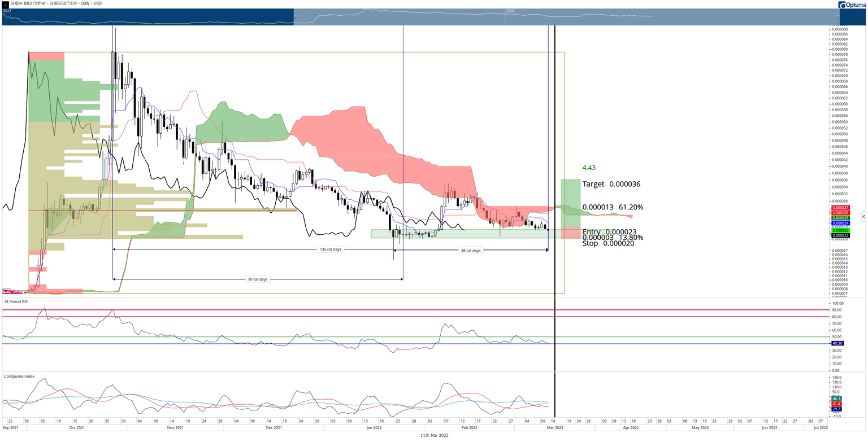868x442 pixels.
Task: Click the crimson price tag 0.000027
Action: coord(840,208)
